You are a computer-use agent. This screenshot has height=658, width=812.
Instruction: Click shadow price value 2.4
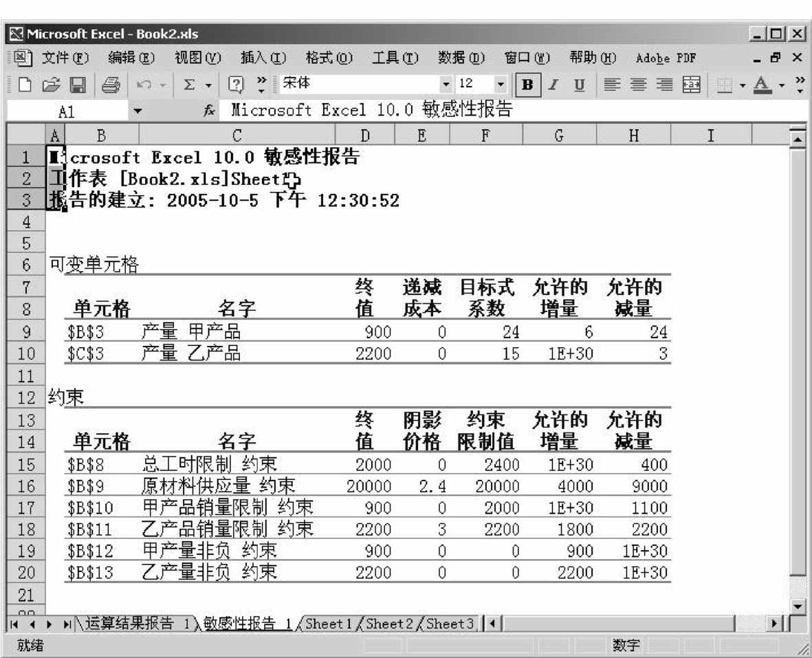[x=432, y=487]
